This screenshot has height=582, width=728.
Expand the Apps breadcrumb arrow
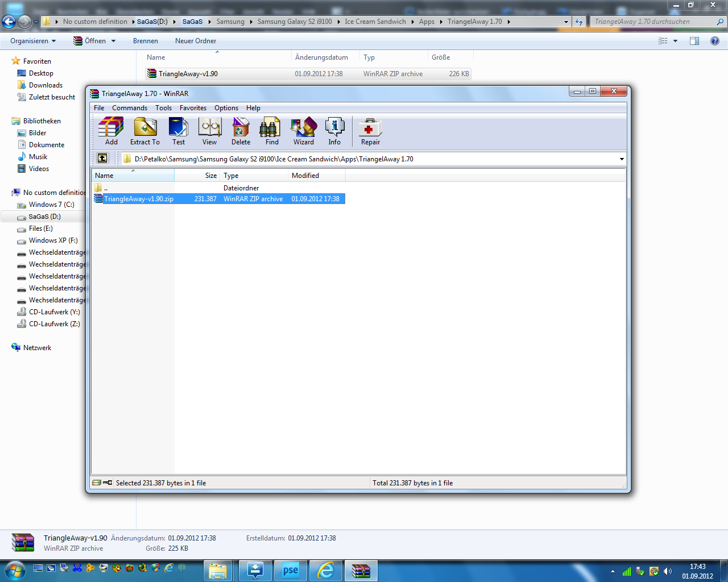tap(441, 22)
